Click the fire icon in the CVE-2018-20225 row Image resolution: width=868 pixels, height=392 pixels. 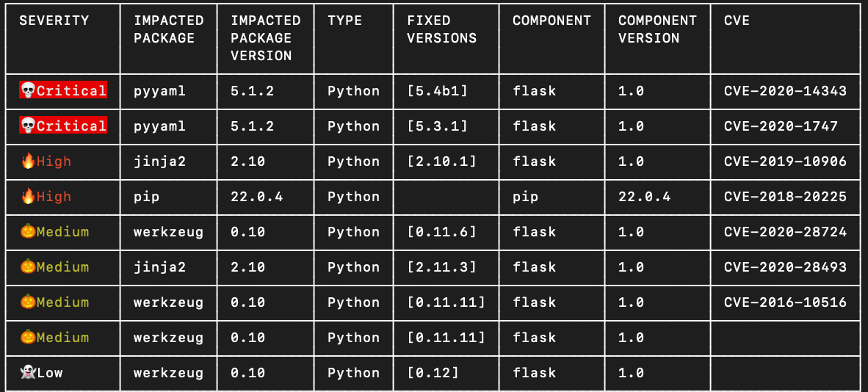click(28, 196)
